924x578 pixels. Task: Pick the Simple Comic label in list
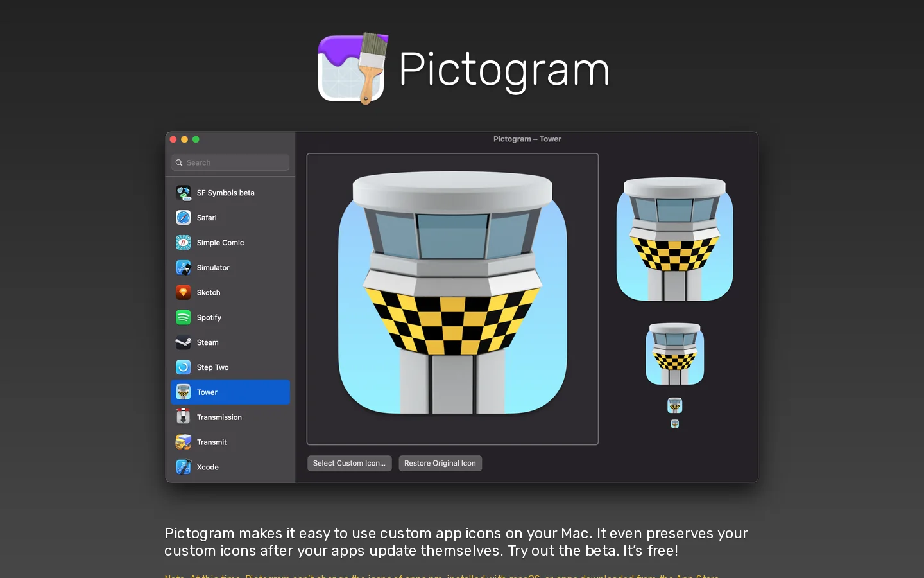[221, 243]
